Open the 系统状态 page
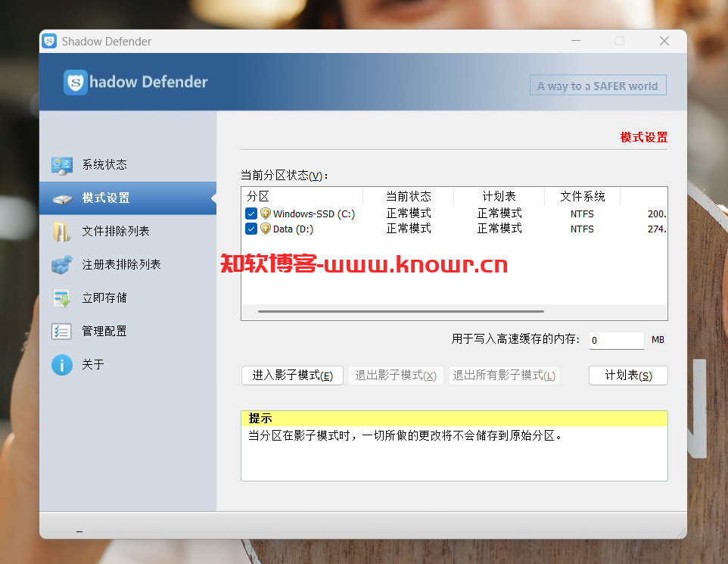The image size is (728, 564). click(128, 165)
